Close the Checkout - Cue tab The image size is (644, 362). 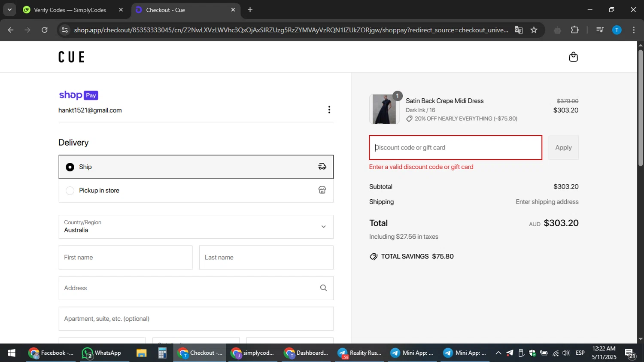233,10
